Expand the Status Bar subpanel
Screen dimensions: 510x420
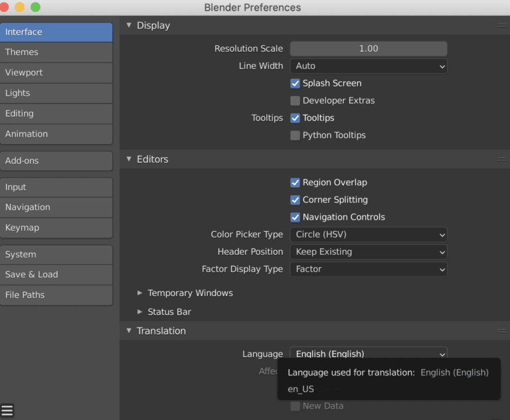click(139, 312)
